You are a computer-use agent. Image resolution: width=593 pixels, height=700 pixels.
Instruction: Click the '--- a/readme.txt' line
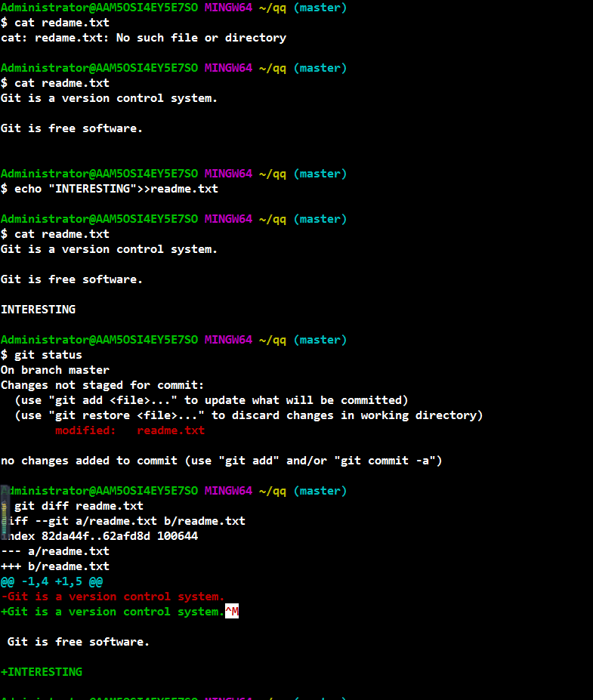click(55, 551)
